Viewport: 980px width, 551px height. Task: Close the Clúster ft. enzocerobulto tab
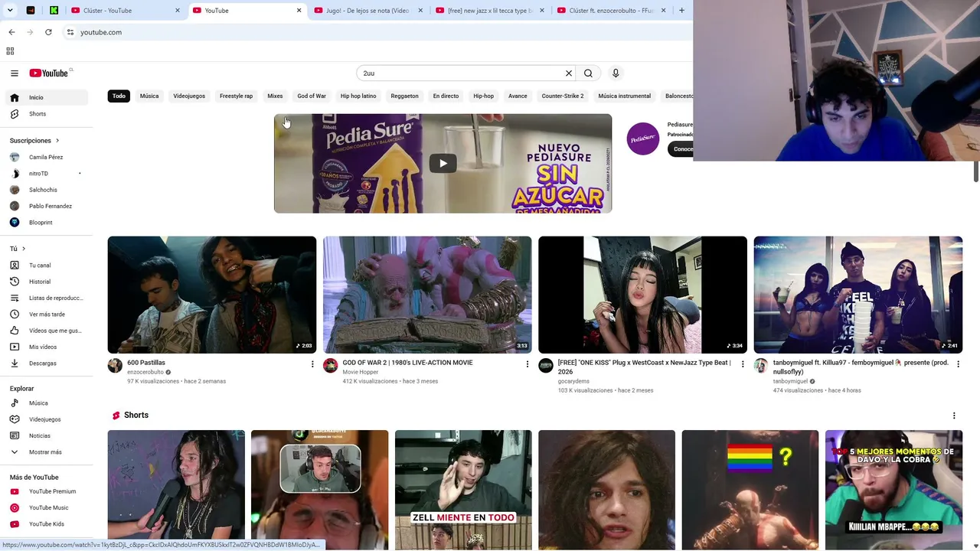pyautogui.click(x=663, y=11)
